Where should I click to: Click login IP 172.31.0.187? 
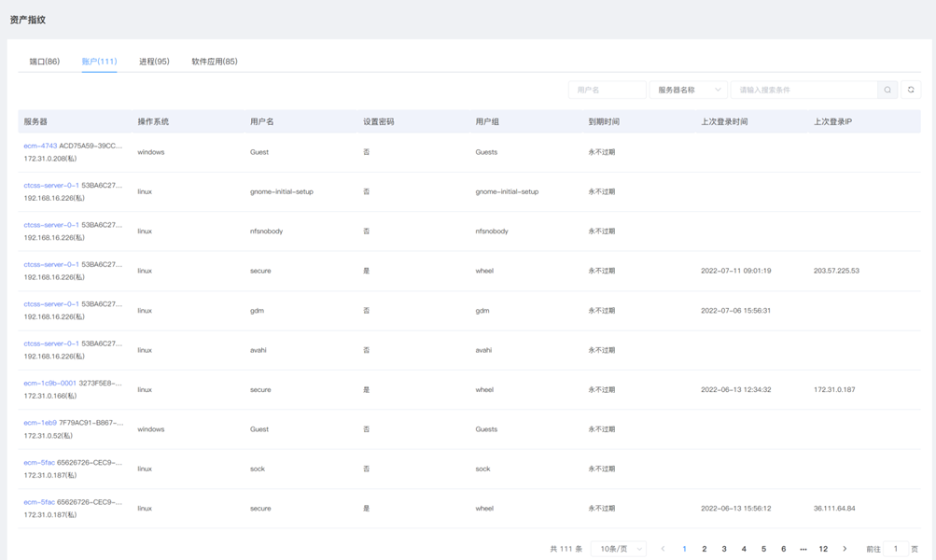pos(834,390)
